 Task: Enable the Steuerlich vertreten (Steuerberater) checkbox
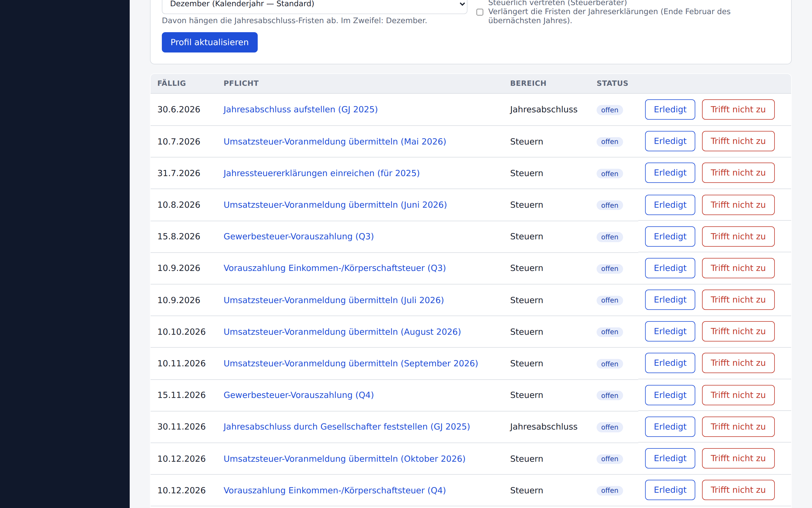(480, 12)
